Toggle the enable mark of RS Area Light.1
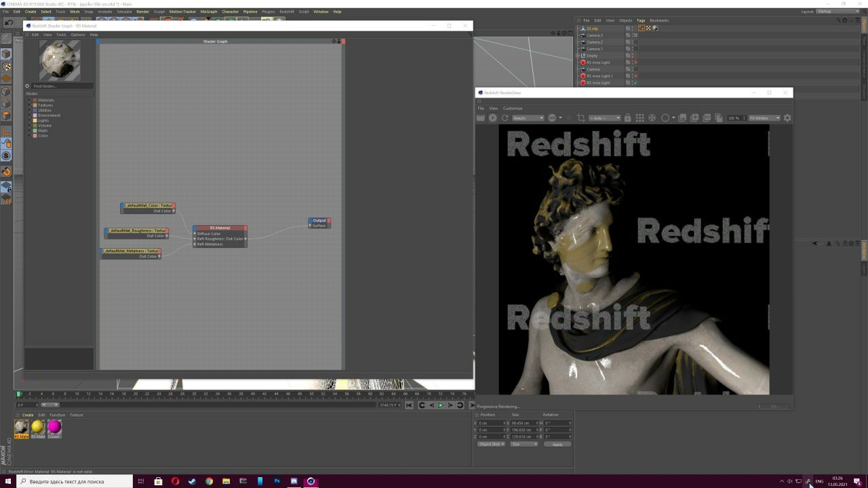The width and height of the screenshot is (868, 488). [x=635, y=76]
